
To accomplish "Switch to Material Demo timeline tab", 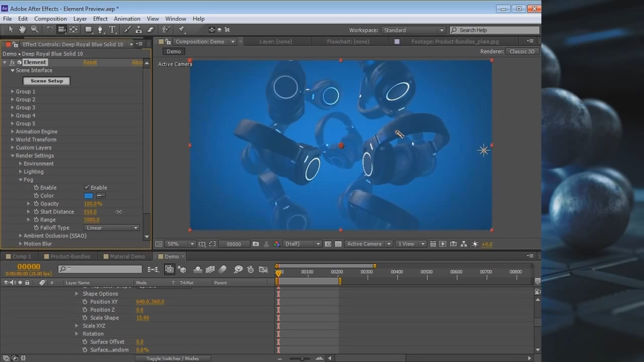I will (x=127, y=256).
